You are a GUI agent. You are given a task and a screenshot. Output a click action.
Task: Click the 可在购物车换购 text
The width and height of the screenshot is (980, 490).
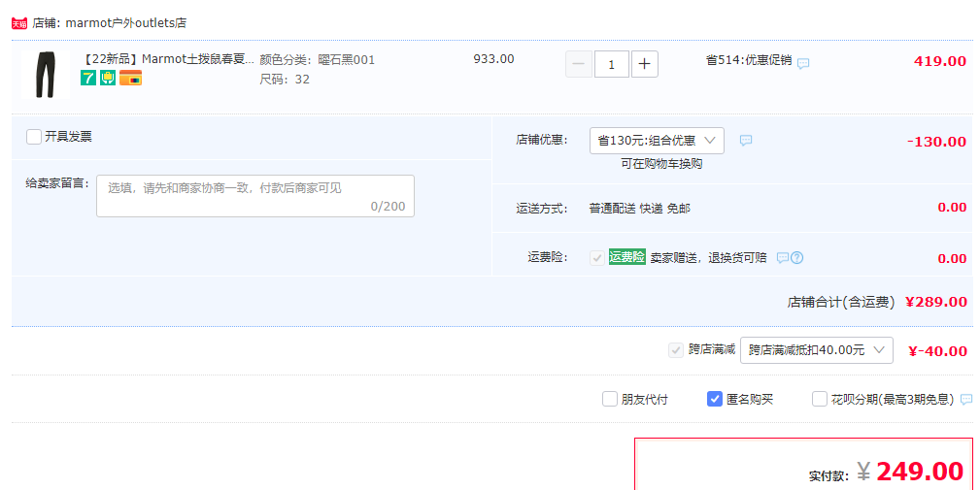[x=661, y=164]
